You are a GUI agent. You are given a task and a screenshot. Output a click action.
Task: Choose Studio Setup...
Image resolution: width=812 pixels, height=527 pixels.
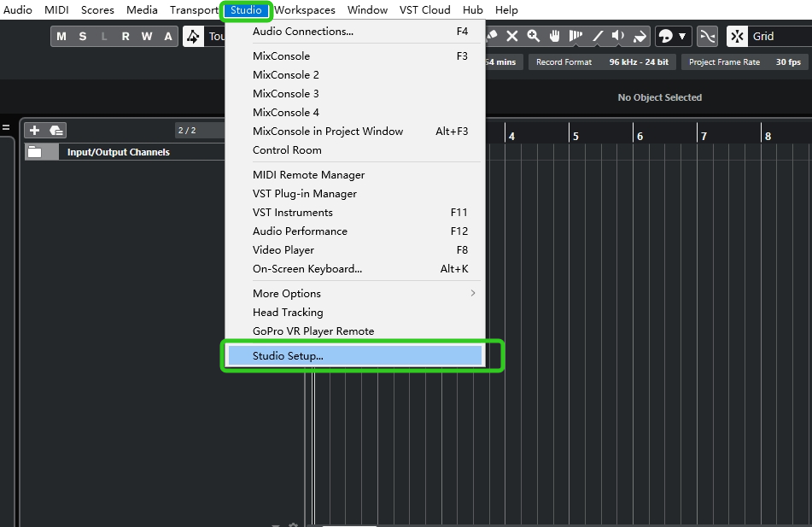[x=355, y=356]
